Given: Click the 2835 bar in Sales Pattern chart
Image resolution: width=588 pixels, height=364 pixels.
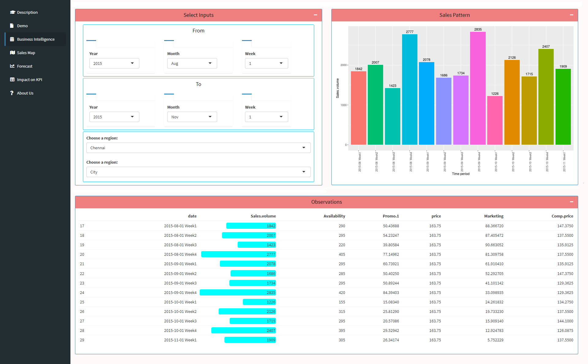Looking at the screenshot, I should [x=478, y=88].
